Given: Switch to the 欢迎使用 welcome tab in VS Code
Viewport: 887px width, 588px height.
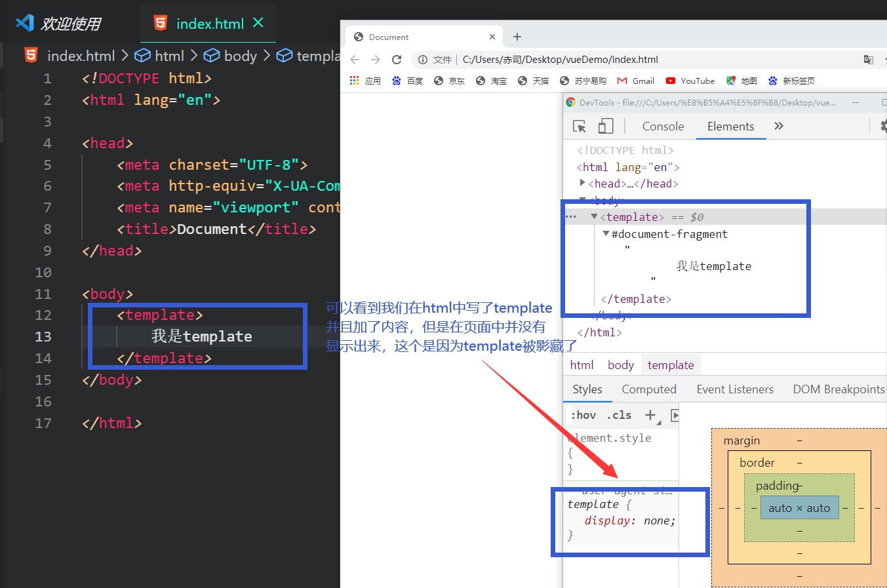Looking at the screenshot, I should click(x=59, y=24).
